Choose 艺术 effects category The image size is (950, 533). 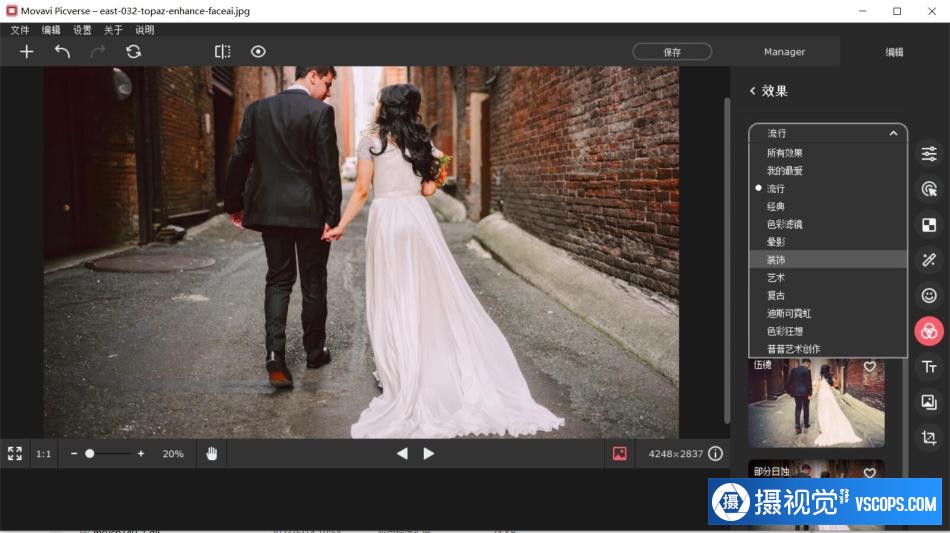[x=828, y=277]
